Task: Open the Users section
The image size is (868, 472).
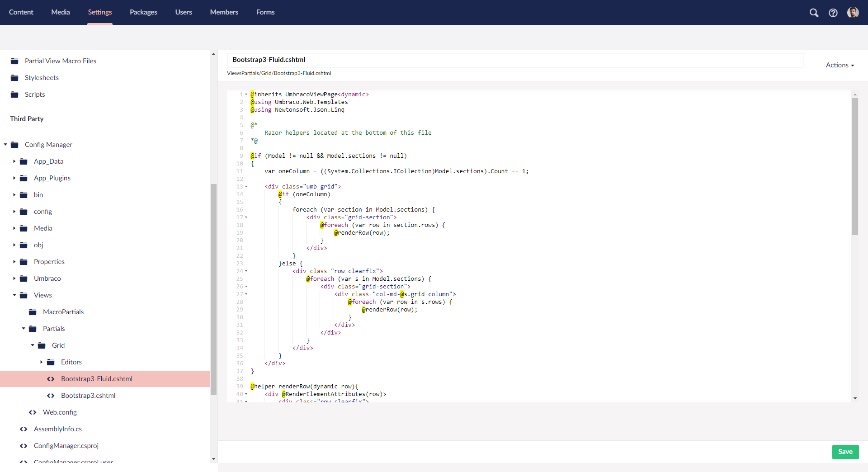Action: coord(184,12)
